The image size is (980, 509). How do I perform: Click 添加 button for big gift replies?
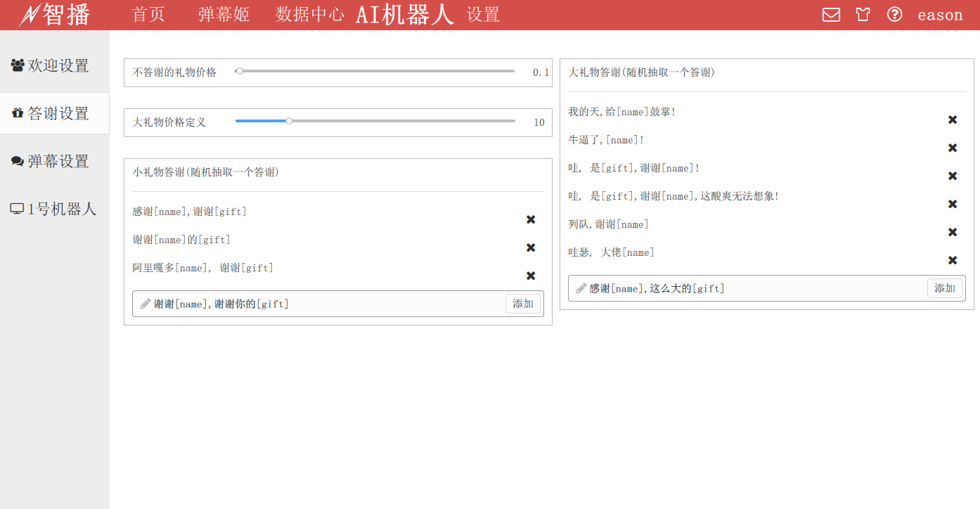coord(945,288)
